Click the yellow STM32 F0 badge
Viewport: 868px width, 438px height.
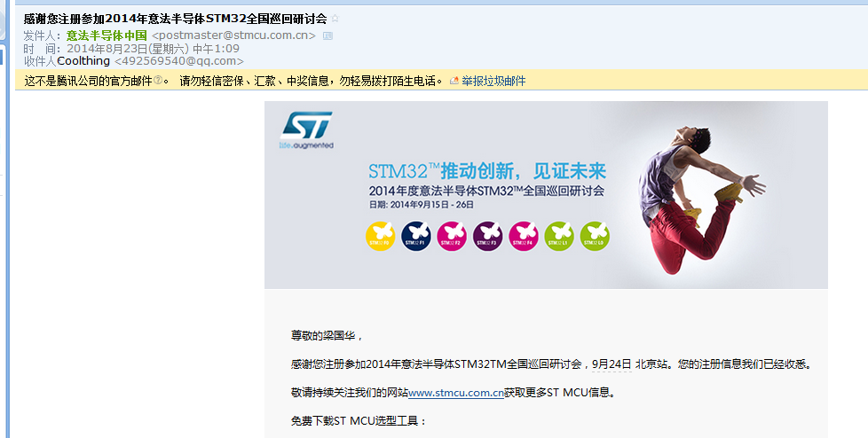380,236
